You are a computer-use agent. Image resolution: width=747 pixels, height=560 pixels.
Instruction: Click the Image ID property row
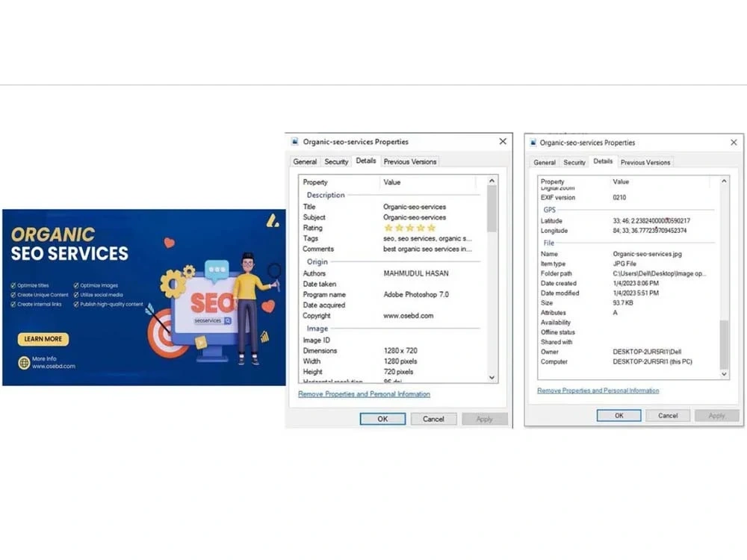click(x=390, y=340)
